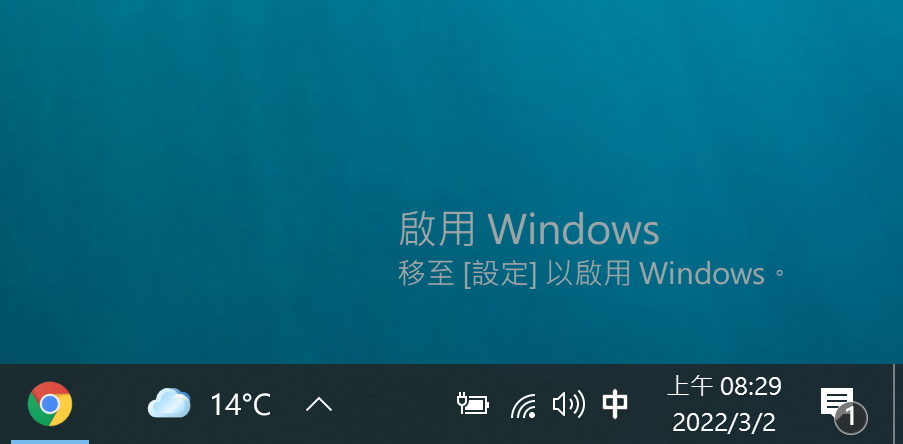Click the battery plugged-in power icon
Image resolution: width=903 pixels, height=444 pixels.
473,403
